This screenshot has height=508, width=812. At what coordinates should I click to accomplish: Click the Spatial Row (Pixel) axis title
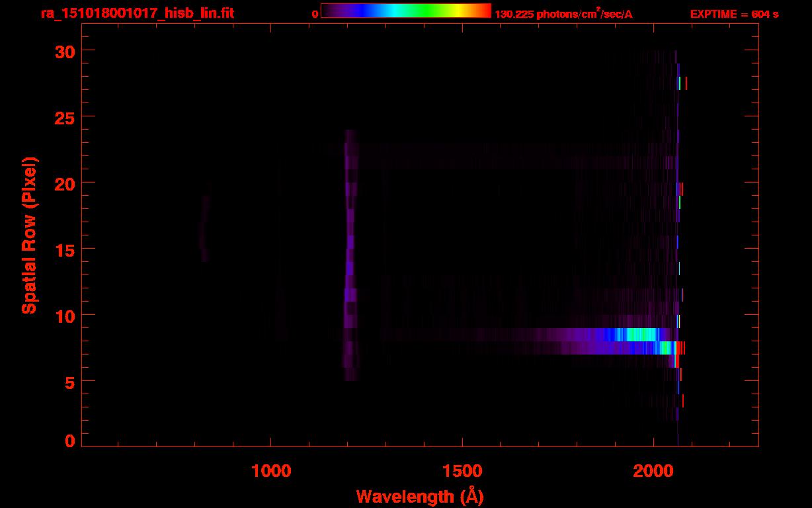pyautogui.click(x=29, y=235)
